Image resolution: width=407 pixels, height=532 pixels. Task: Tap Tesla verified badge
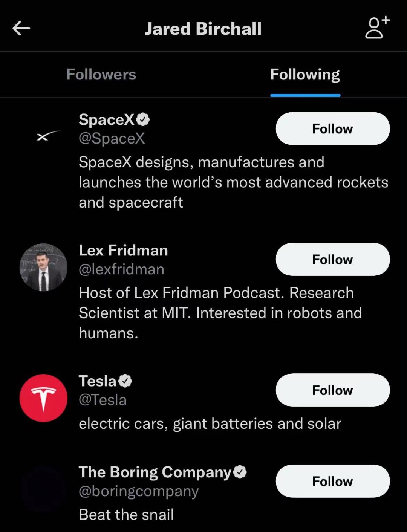pos(125,381)
